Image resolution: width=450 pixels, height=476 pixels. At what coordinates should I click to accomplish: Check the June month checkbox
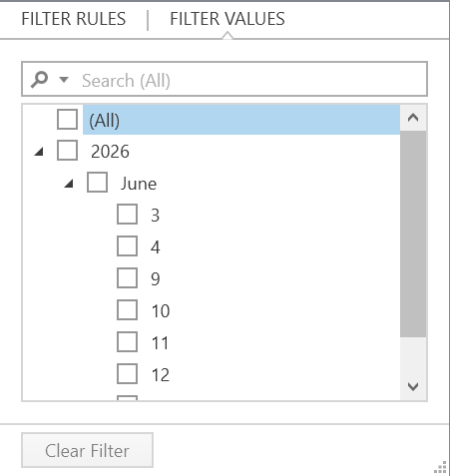click(97, 183)
